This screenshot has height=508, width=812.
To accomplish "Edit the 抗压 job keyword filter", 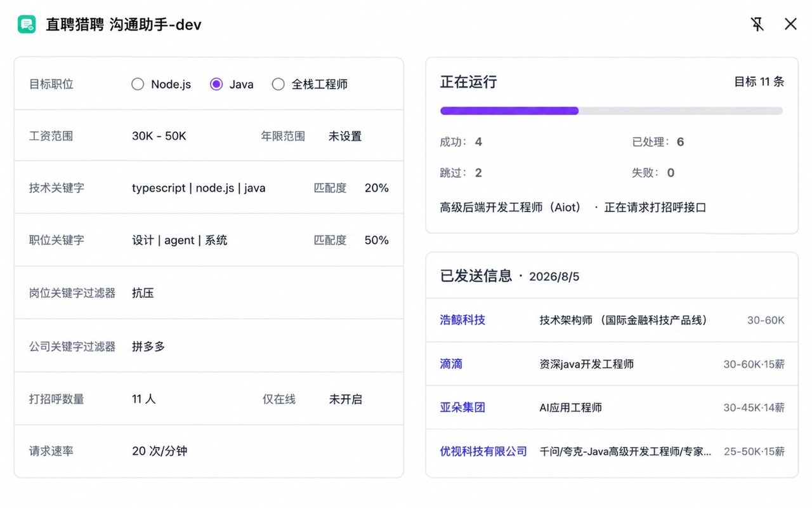I will 143,293.
